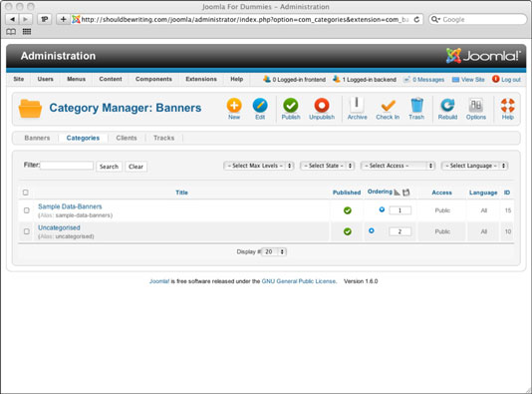Click the Log out link
The height and width of the screenshot is (394, 532).
(506, 80)
